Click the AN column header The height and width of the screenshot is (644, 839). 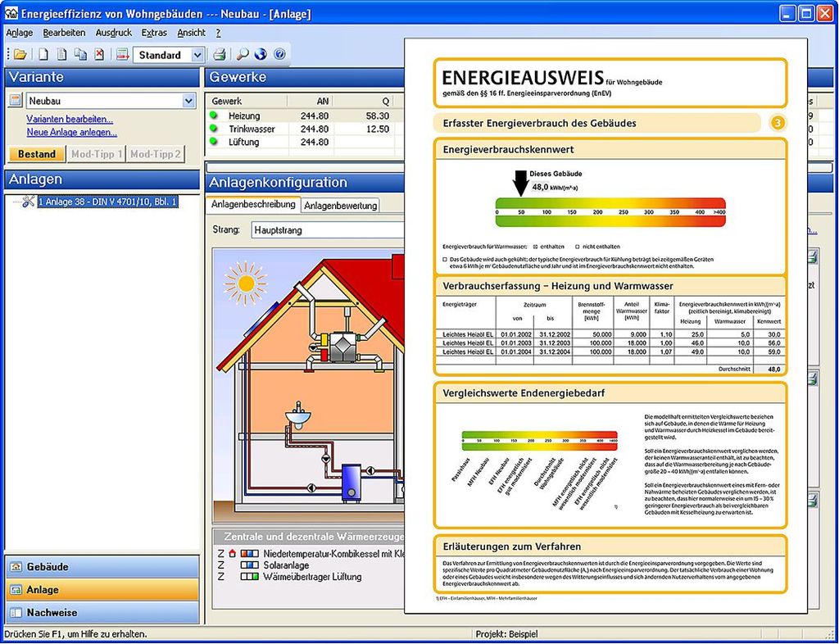310,101
